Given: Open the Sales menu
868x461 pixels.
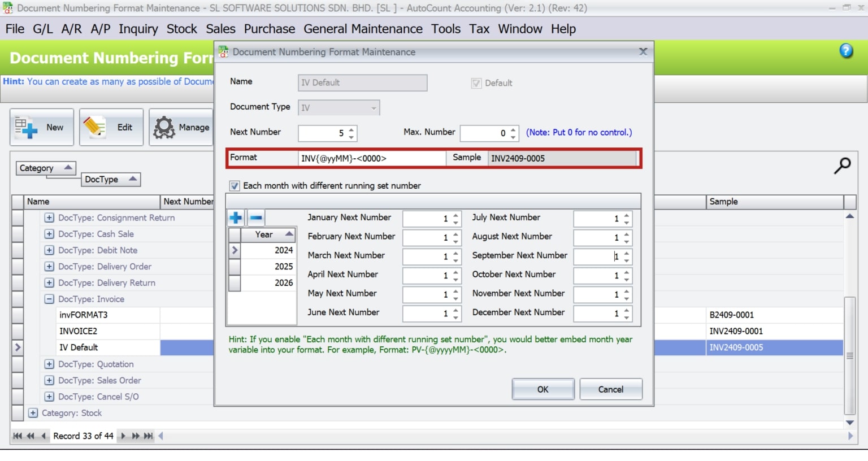Looking at the screenshot, I should coord(220,29).
